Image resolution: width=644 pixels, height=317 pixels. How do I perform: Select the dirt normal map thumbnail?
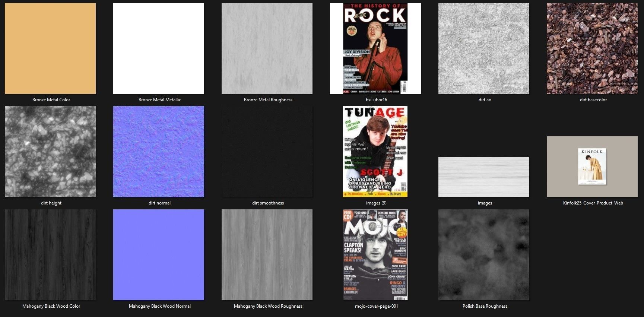[x=159, y=152]
